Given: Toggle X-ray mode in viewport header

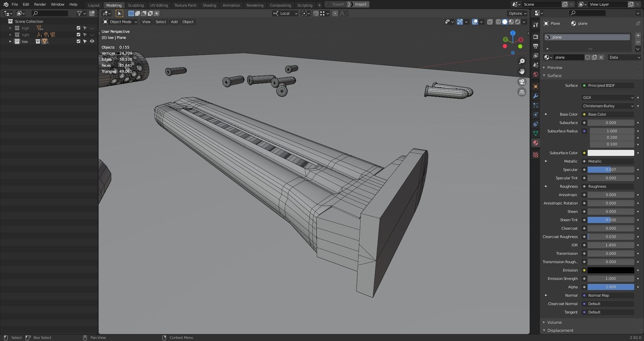Looking at the screenshot, I should coord(490,22).
